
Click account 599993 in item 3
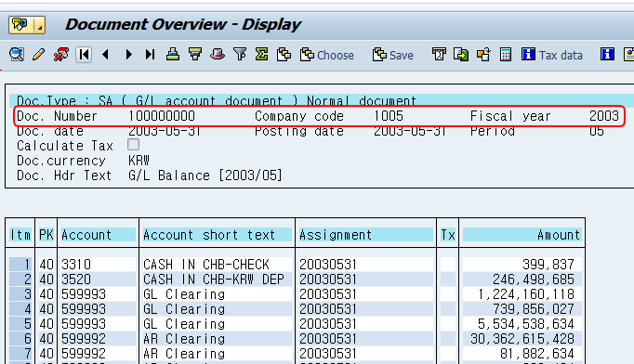tap(84, 294)
